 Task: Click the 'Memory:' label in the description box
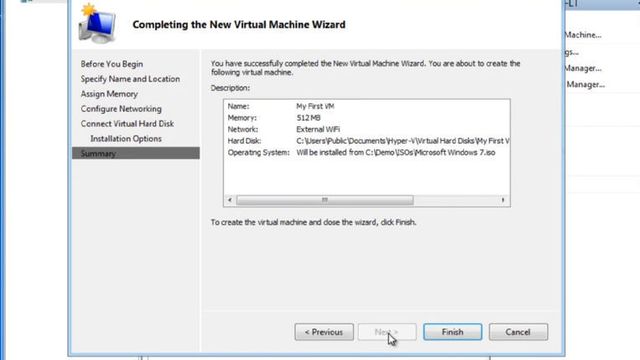tap(242, 118)
